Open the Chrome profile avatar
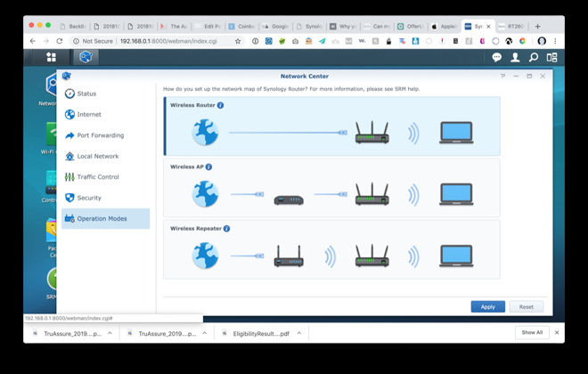This screenshot has height=374, width=588. click(542, 41)
